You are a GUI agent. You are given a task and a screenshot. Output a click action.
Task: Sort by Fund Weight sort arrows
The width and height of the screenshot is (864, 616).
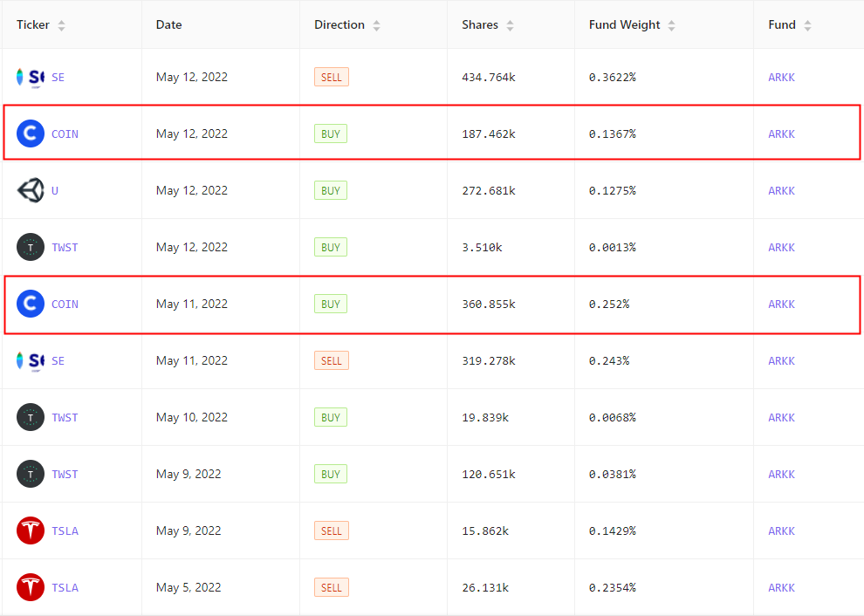click(672, 25)
